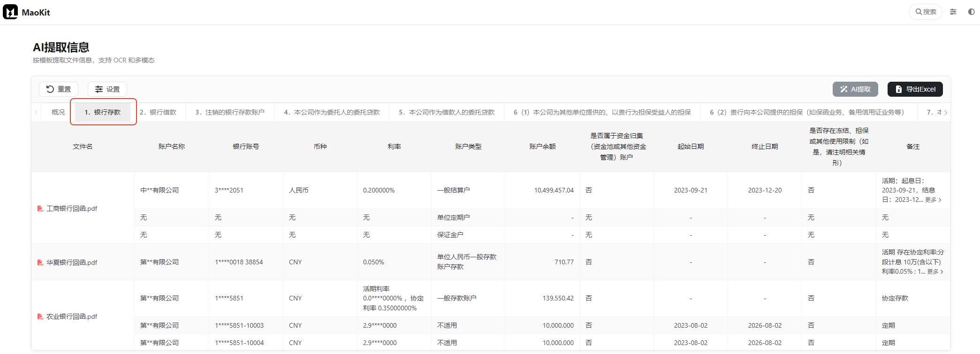Start extraction with AI提取 button

(855, 89)
